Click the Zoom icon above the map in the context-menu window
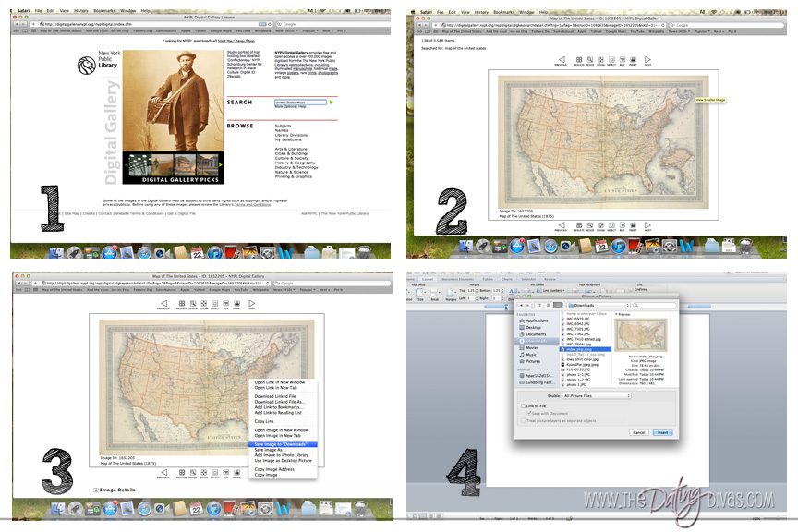This screenshot has height=532, width=798. tap(203, 303)
